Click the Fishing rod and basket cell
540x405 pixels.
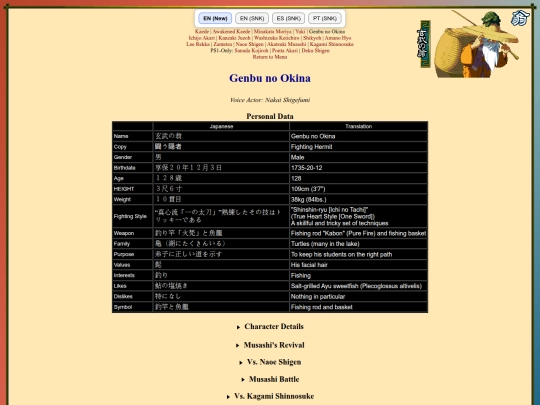point(359,307)
